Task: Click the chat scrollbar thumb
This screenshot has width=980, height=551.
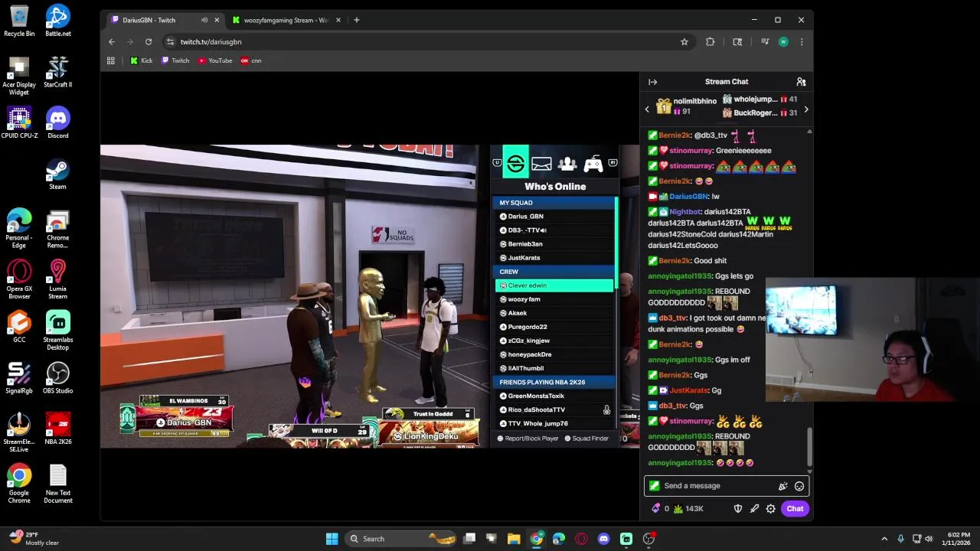Action: click(x=809, y=445)
